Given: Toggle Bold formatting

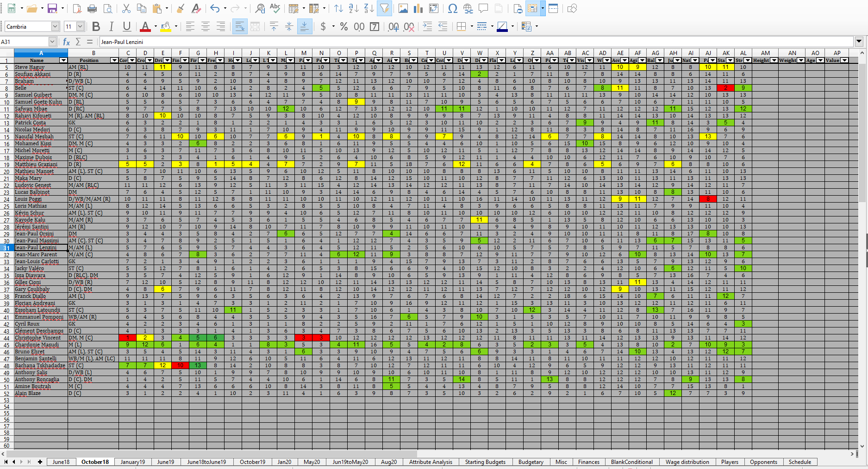Looking at the screenshot, I should click(96, 27).
